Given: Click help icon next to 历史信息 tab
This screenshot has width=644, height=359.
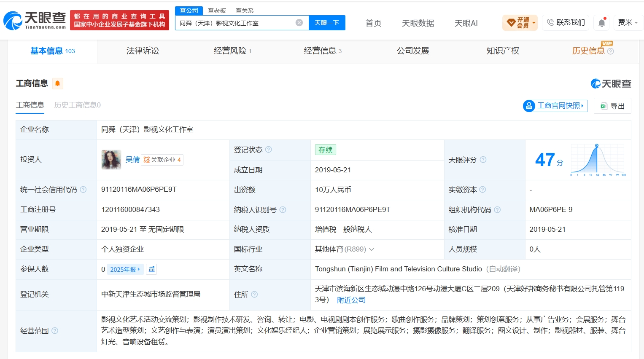Looking at the screenshot, I should (611, 51).
